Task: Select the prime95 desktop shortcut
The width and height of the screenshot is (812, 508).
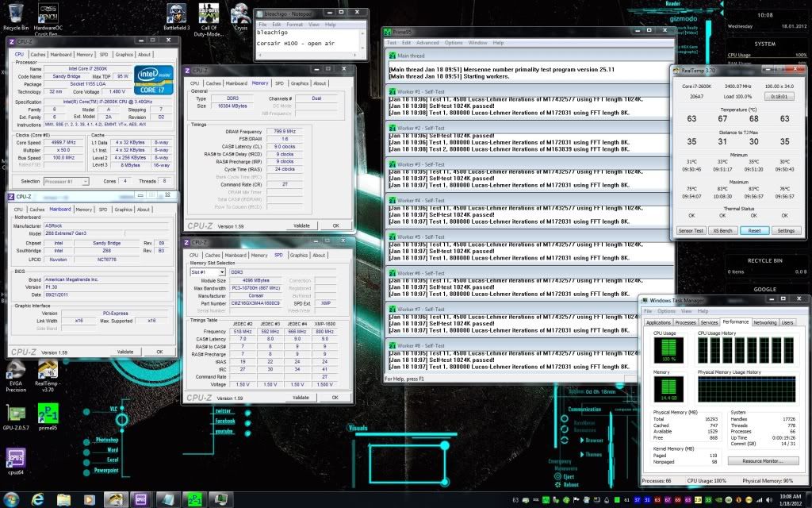Action: (x=48, y=418)
